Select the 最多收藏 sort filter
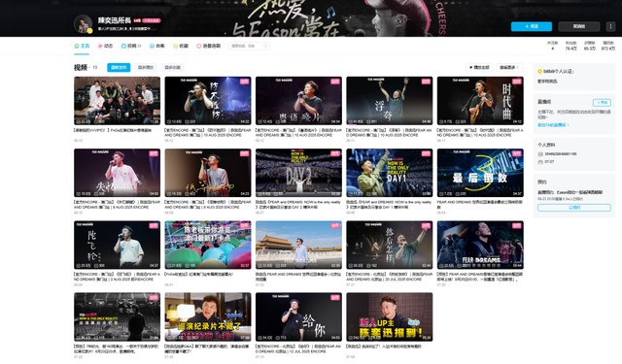 coord(173,67)
